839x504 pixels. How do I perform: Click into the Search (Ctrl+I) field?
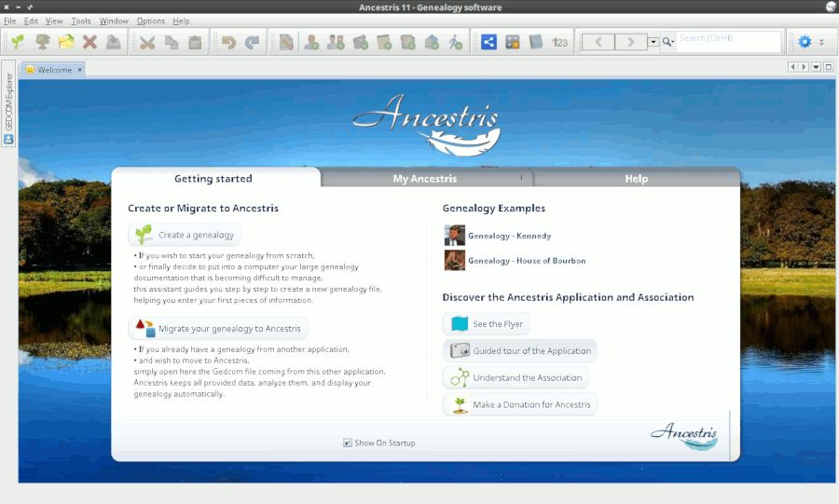point(728,42)
